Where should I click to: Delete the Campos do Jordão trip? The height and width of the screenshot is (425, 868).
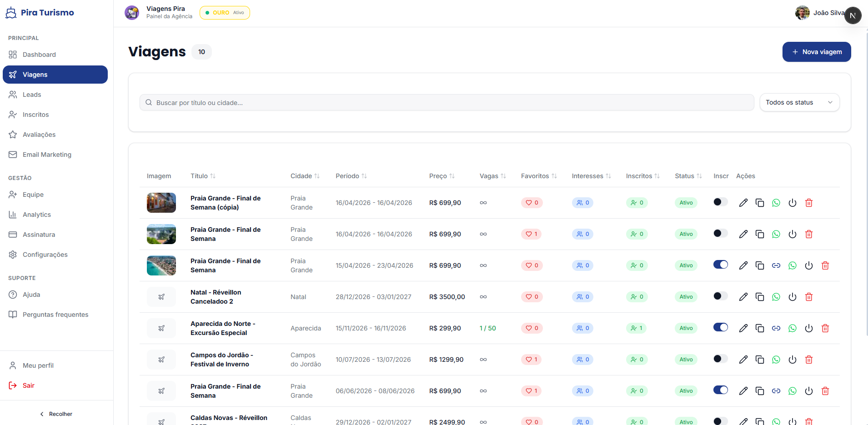(x=808, y=360)
